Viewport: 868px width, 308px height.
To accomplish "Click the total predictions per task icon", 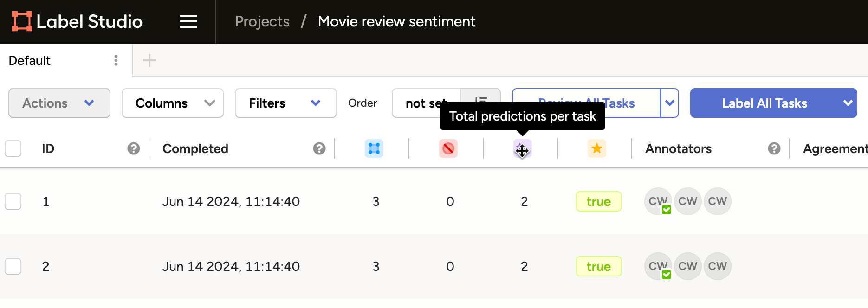I will pyautogui.click(x=522, y=148).
